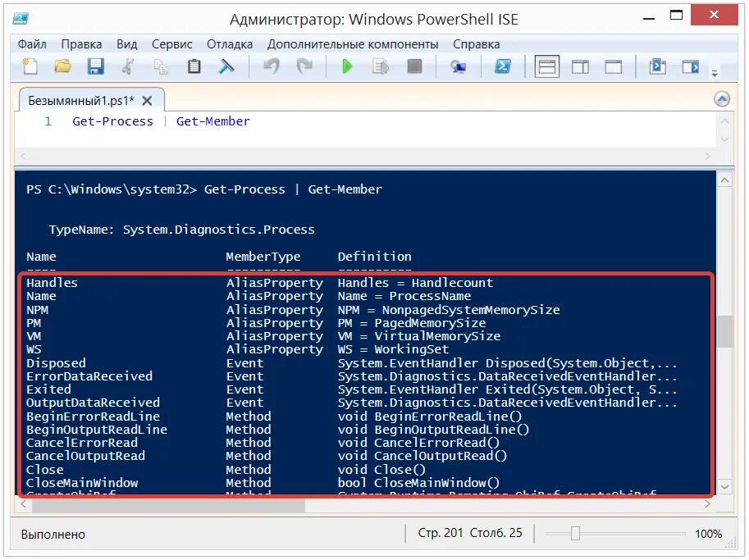Click console scroll right arrow
Image resolution: width=749 pixels, height=560 pixels.
[708, 504]
